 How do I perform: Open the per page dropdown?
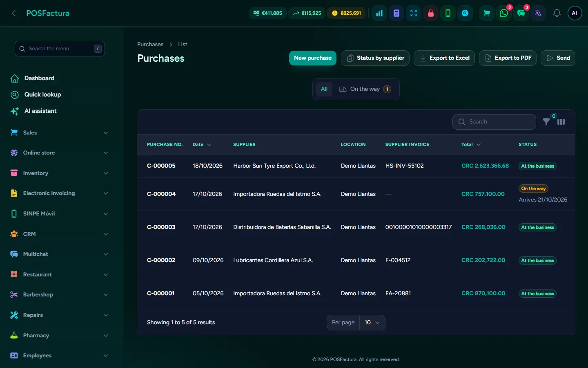pyautogui.click(x=372, y=323)
